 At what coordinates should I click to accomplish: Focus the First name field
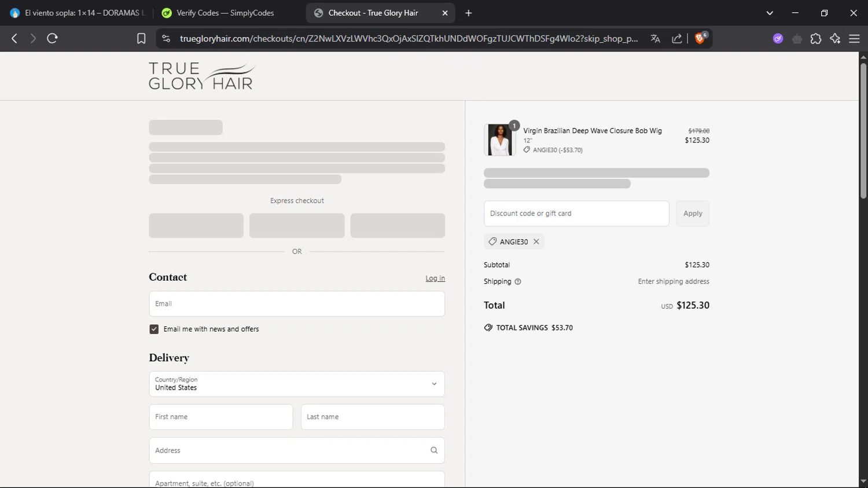[x=221, y=417]
